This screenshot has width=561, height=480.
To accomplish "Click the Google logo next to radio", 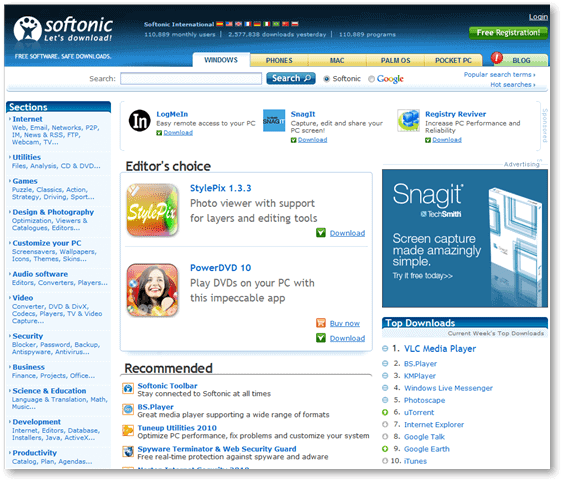I will tap(390, 79).
